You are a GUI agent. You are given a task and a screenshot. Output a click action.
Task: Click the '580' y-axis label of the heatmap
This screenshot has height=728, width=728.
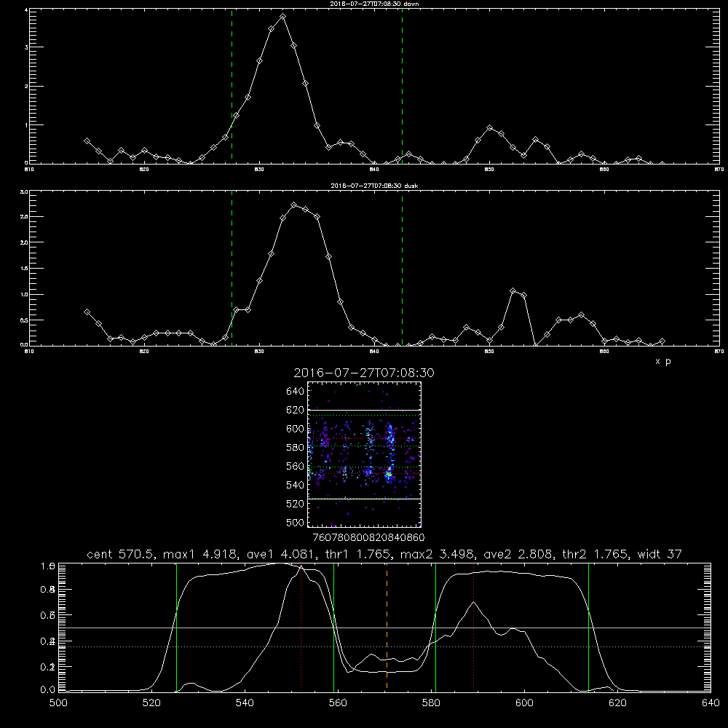[x=296, y=448]
